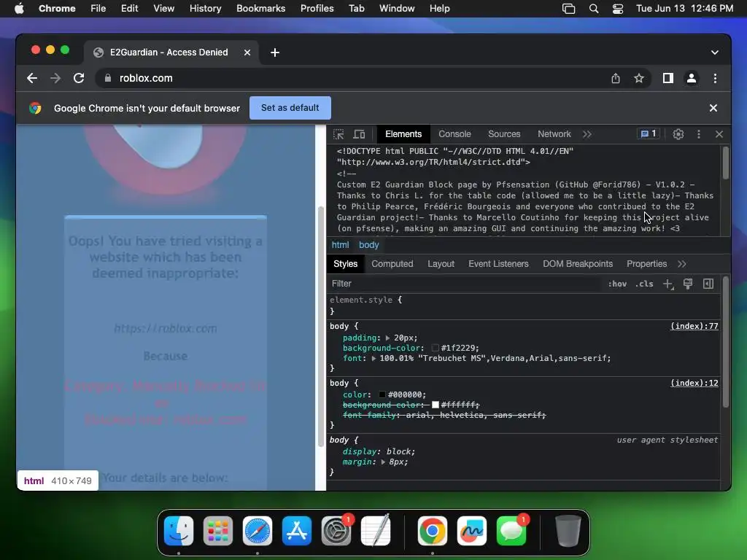Open the Bookmarks menu in the menu bar

tap(260, 9)
